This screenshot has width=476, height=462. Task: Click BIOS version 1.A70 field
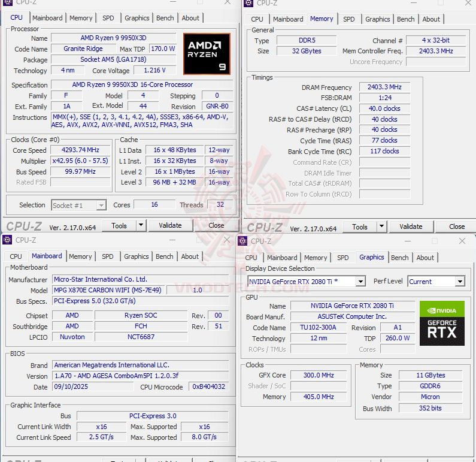[x=141, y=376]
